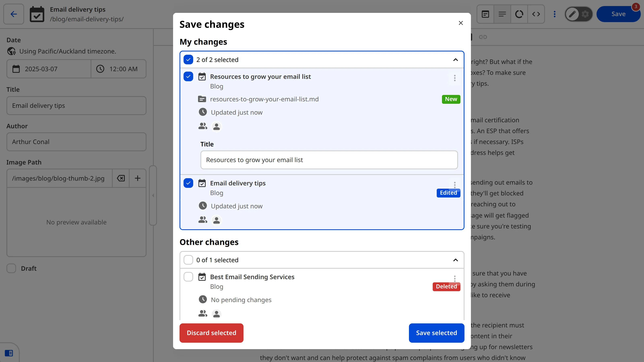Toggle the select-all checkbox in Other changes
This screenshot has width=644, height=362.
(x=188, y=260)
